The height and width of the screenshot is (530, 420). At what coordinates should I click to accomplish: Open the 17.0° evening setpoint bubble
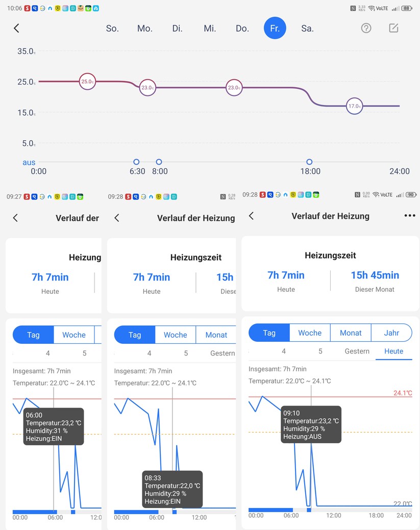354,106
